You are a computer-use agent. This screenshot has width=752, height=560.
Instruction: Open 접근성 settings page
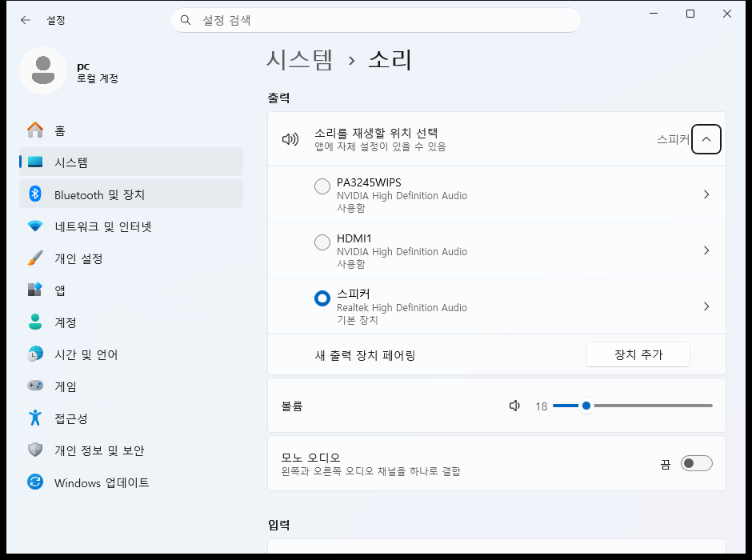point(131,418)
